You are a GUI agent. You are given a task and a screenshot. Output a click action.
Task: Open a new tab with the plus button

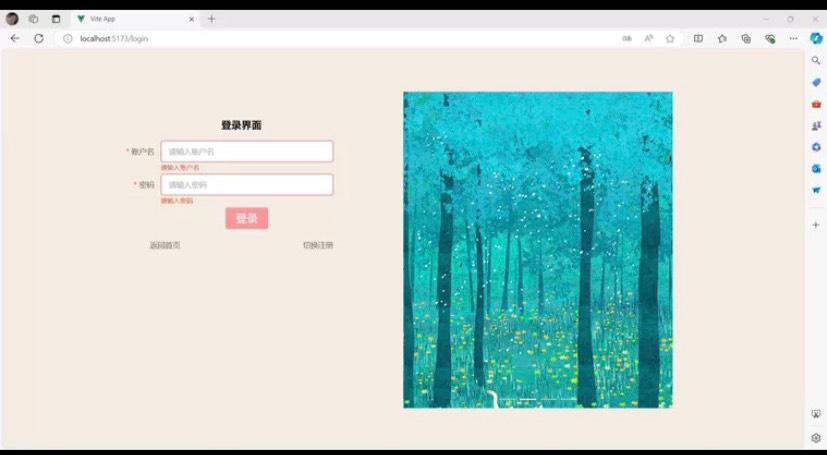(211, 19)
